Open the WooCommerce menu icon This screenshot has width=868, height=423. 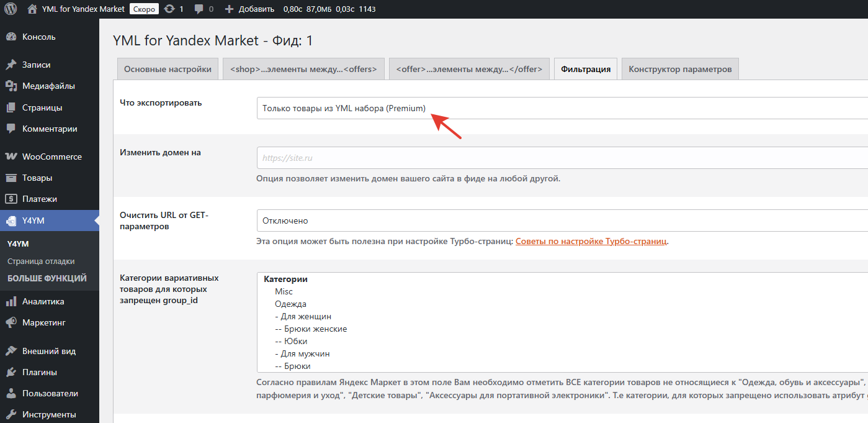[x=11, y=157]
